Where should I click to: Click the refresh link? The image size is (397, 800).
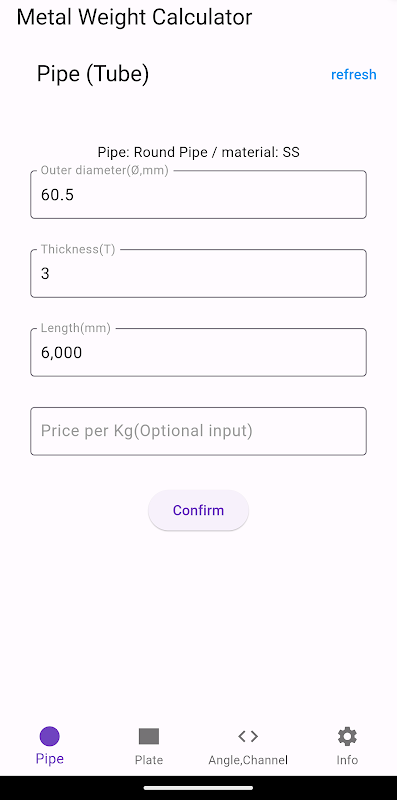point(354,74)
